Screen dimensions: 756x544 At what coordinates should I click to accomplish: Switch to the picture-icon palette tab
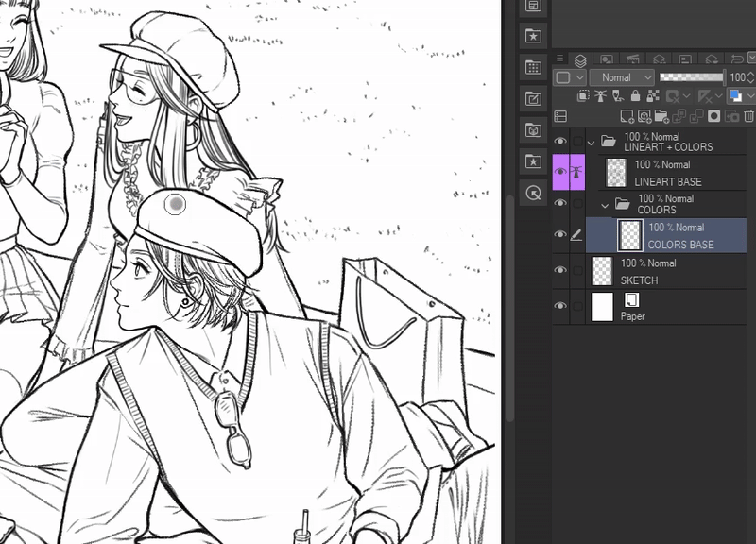(607, 60)
